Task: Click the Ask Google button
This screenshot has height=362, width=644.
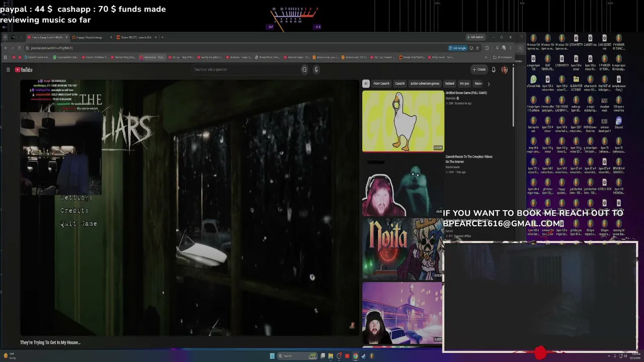Action: pyautogui.click(x=458, y=48)
